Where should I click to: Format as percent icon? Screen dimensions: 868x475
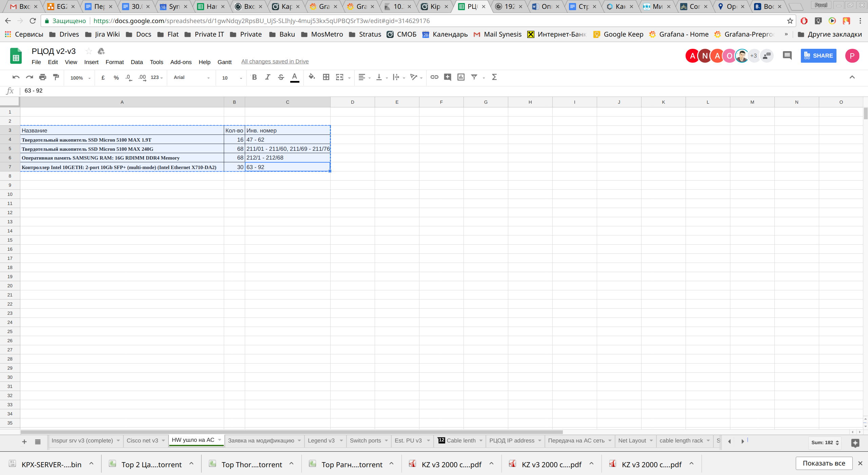coord(116,78)
